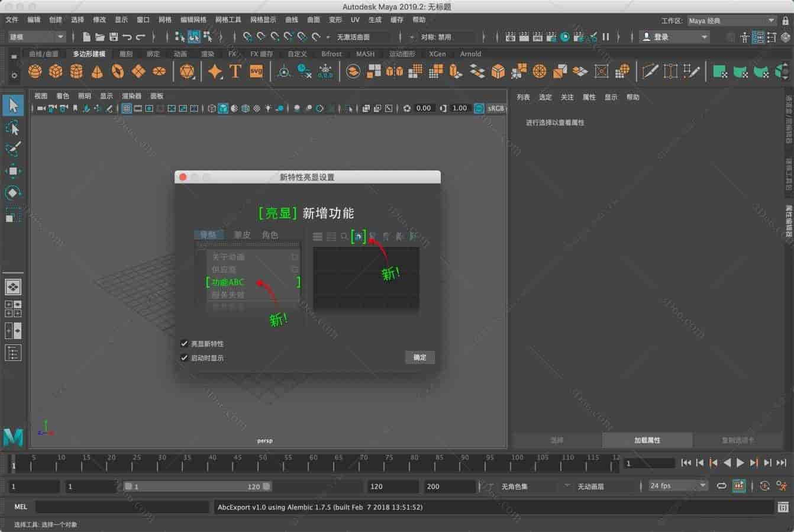Click the 加载属性 button in the right panel

(x=647, y=440)
